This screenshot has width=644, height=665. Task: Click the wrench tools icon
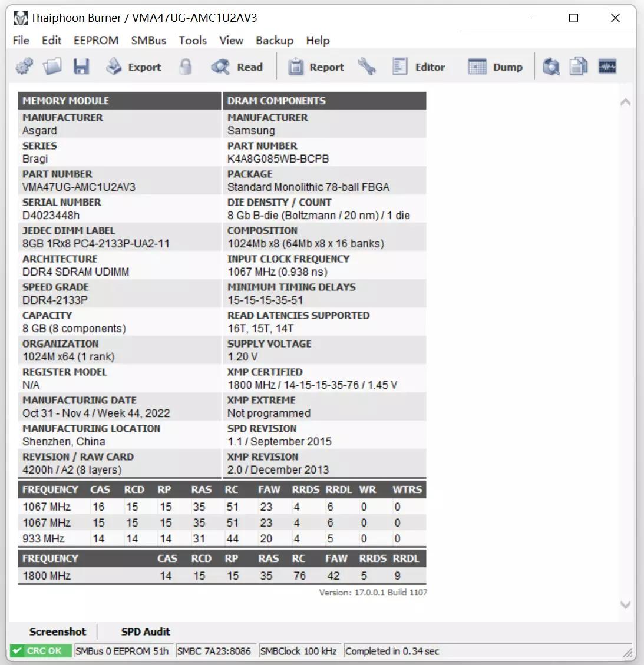point(367,67)
